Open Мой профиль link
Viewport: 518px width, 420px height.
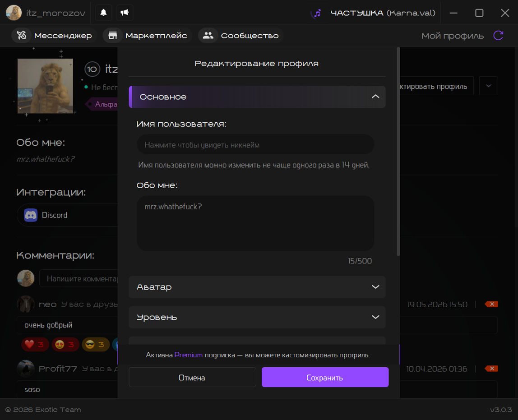[x=453, y=36]
